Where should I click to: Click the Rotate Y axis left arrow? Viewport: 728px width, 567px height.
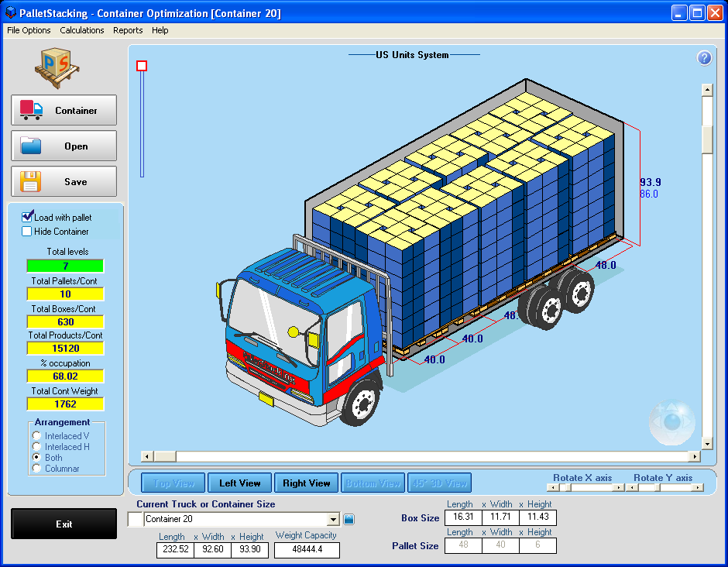(631, 487)
